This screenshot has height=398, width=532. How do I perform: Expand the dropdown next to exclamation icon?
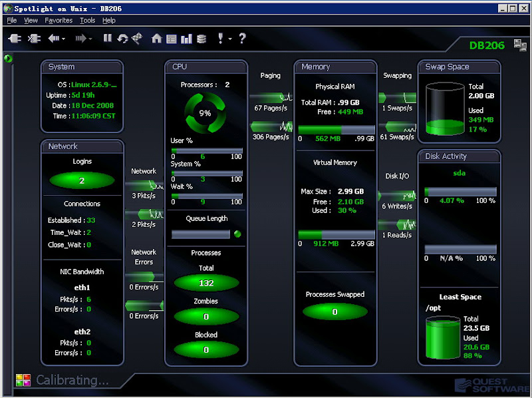point(230,39)
